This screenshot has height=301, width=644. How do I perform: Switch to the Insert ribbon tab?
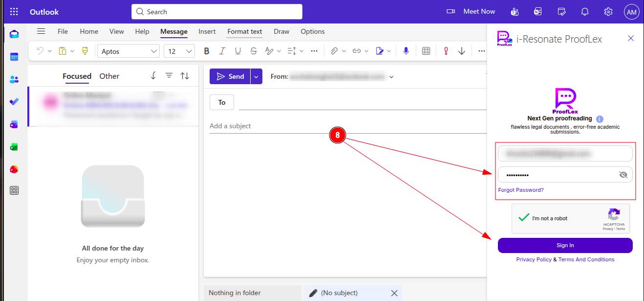click(x=207, y=31)
